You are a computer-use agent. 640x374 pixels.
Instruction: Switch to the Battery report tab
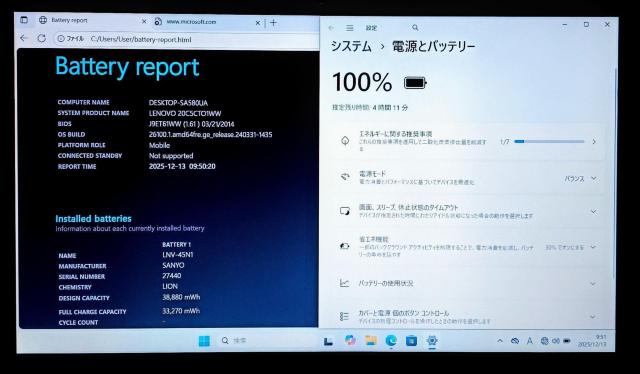click(93, 20)
